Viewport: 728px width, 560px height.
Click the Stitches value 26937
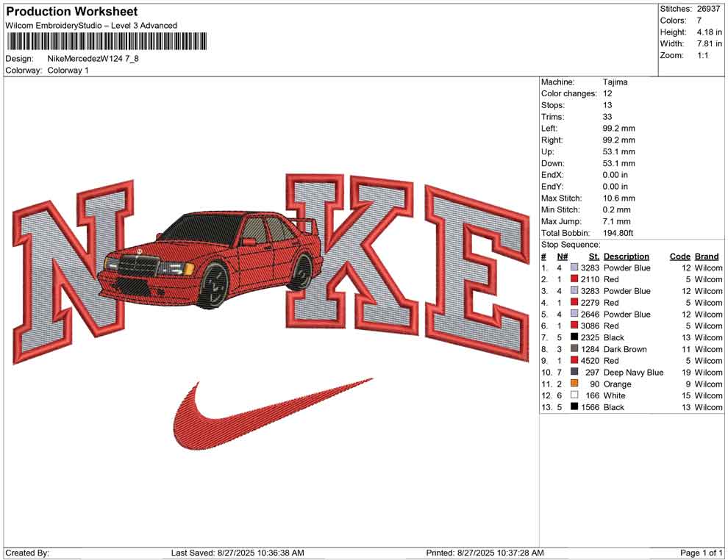pos(708,9)
